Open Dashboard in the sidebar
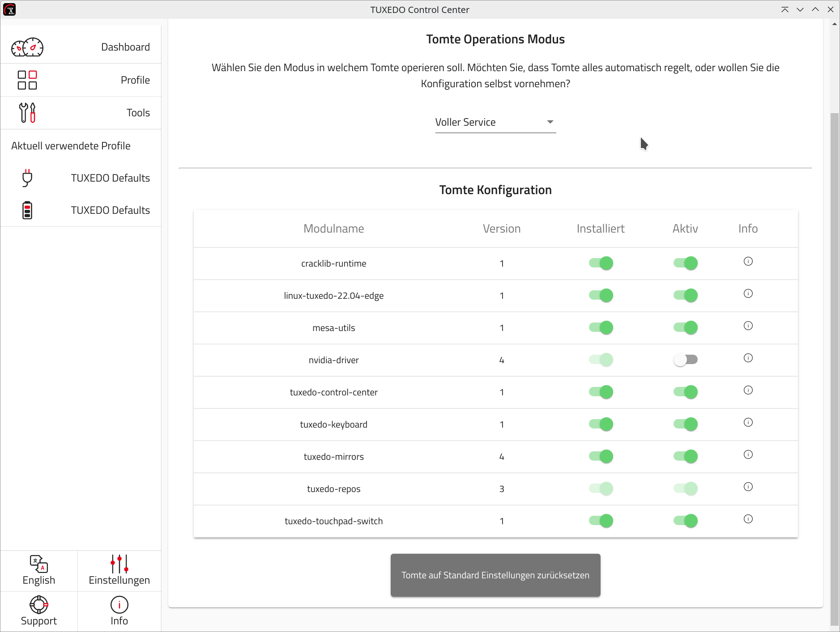The image size is (840, 632). tap(81, 47)
